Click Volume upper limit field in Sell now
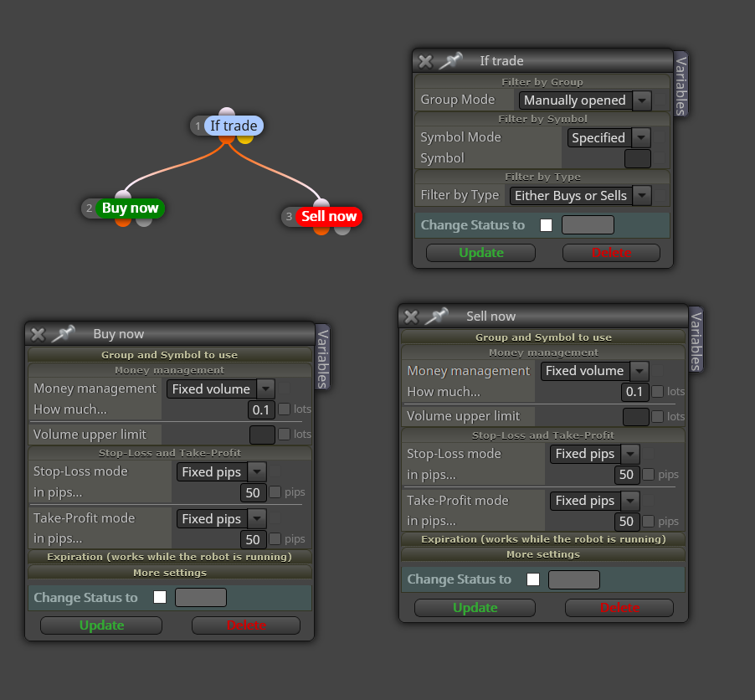Viewport: 755px width, 700px height. tap(635, 417)
